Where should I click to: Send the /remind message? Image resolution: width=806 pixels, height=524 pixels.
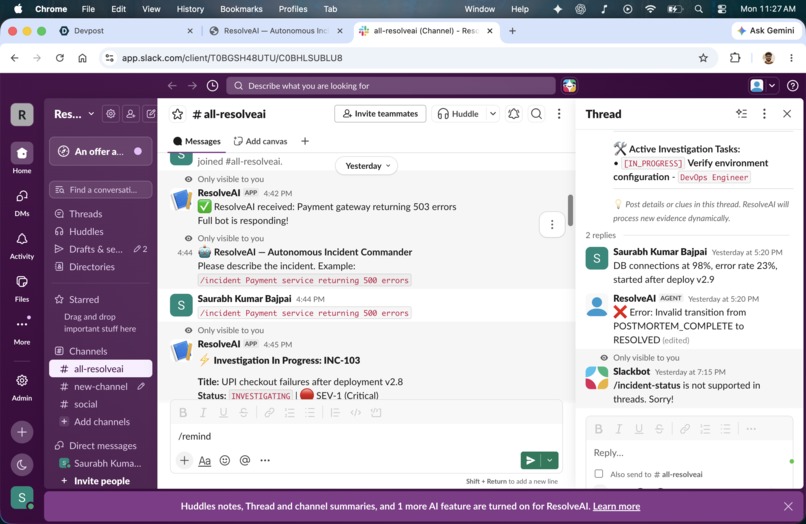click(x=530, y=460)
